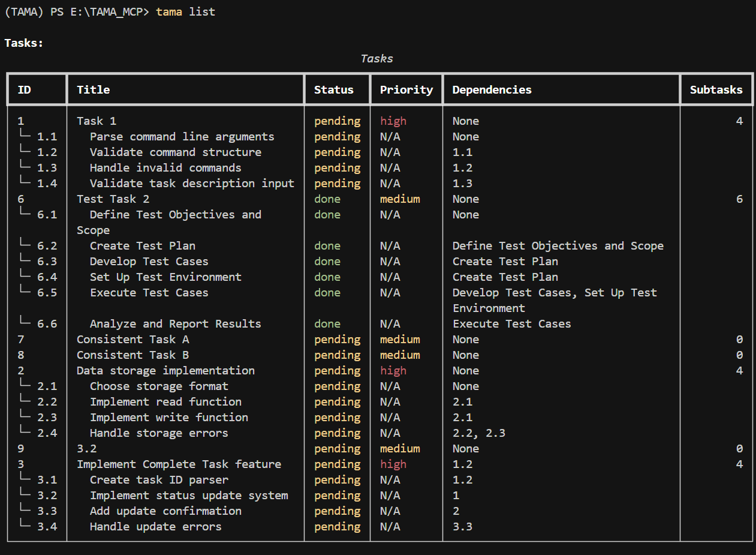Click '2.2, 2.3' dependencies cell
This screenshot has height=555, width=756.
pyautogui.click(x=478, y=433)
